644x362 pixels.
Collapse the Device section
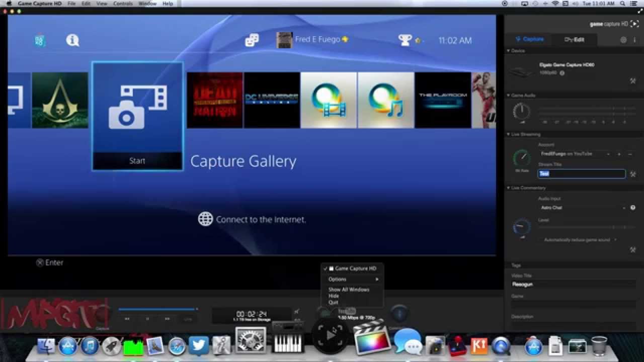pos(508,51)
